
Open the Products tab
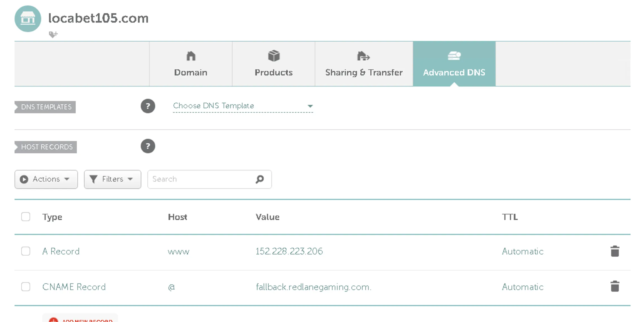click(x=274, y=64)
